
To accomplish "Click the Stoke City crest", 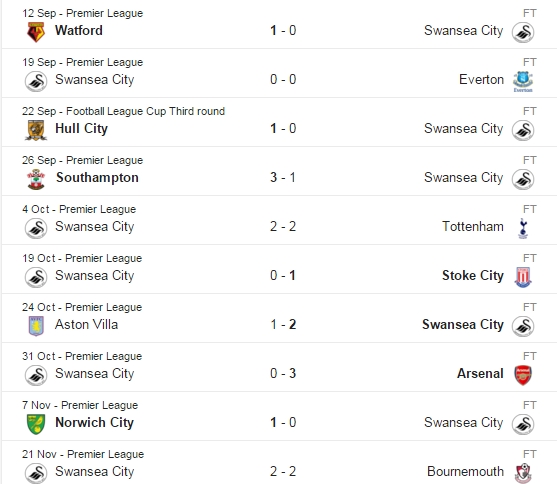I will [x=523, y=277].
